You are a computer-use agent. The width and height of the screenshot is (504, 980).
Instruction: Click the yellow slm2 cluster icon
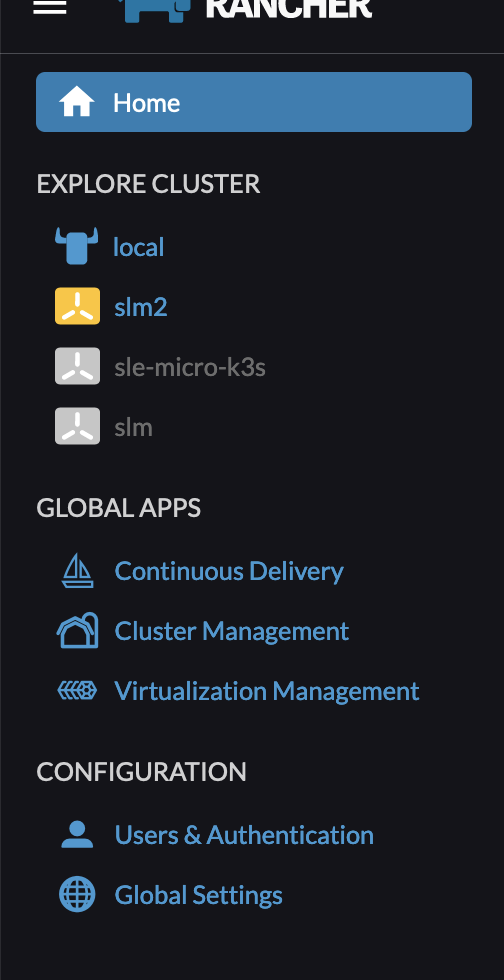pyautogui.click(x=78, y=306)
